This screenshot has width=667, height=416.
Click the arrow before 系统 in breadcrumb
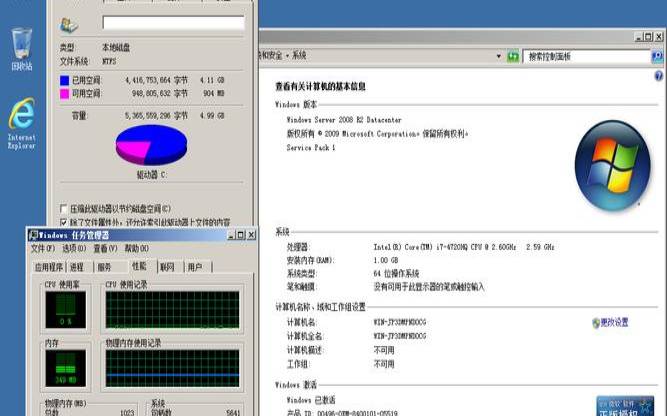click(287, 55)
